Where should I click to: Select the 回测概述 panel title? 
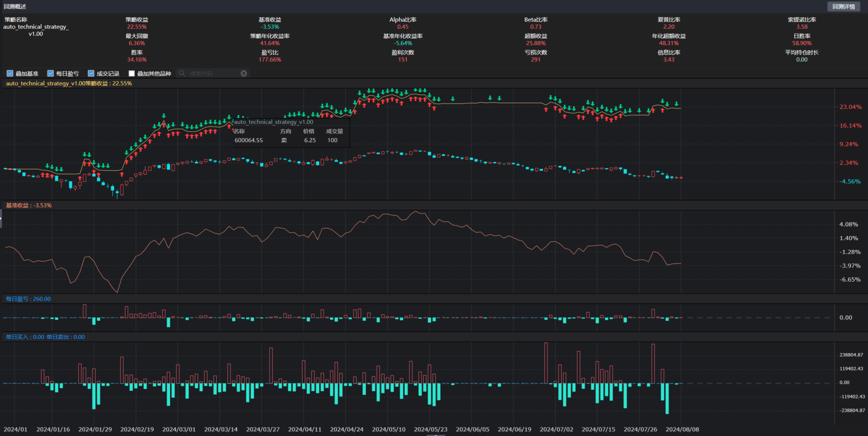[15, 7]
